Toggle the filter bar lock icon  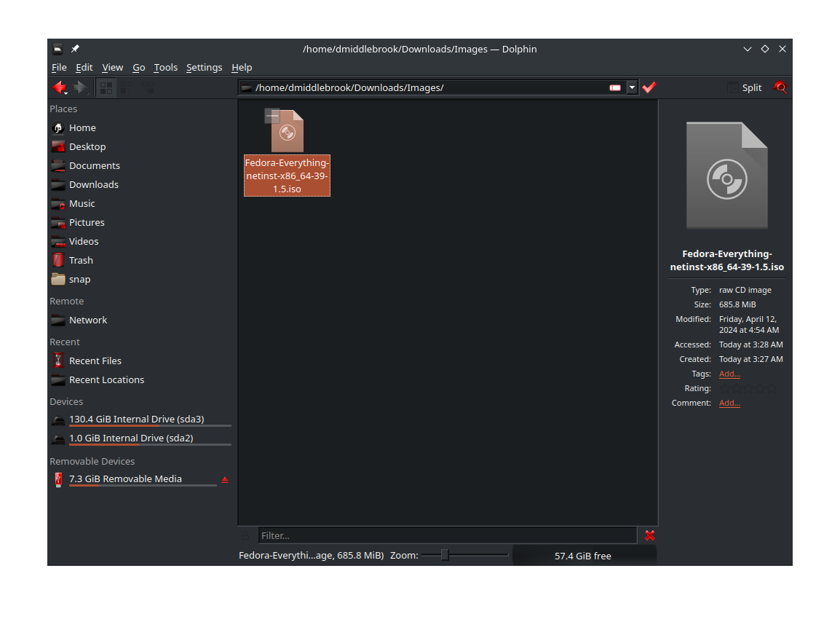(245, 535)
